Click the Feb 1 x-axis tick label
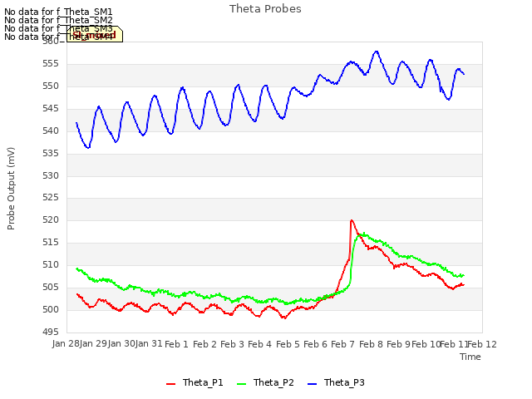Viewport: 532px width, 399px height. click(x=176, y=344)
